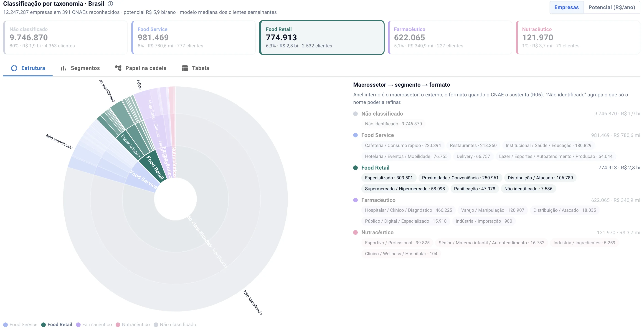Image resolution: width=644 pixels, height=330 pixels.
Task: Select the Food Retail summary card
Action: (322, 37)
